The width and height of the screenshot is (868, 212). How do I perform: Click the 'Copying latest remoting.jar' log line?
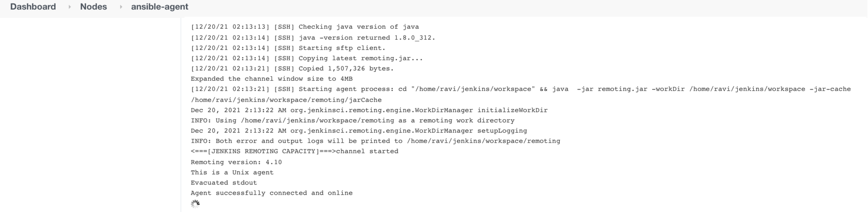pos(307,58)
